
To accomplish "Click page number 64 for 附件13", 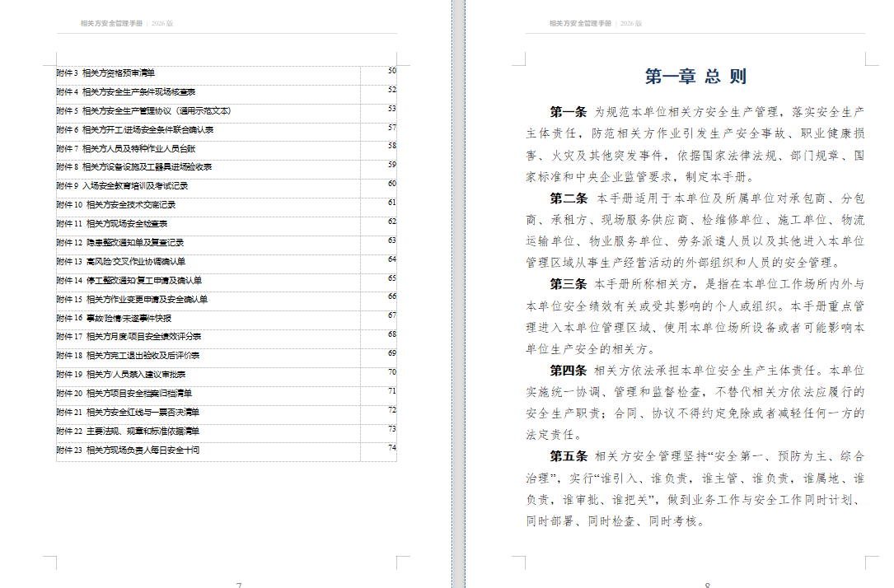I will pos(391,259).
